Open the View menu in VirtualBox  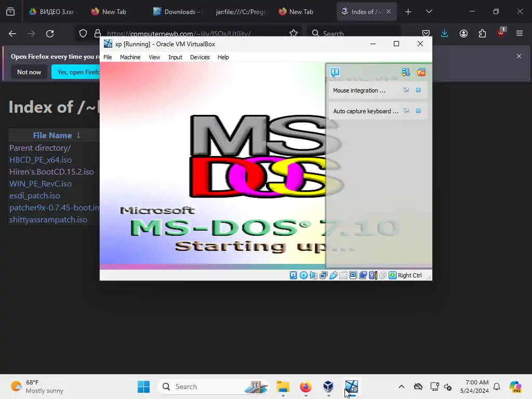[x=154, y=57]
